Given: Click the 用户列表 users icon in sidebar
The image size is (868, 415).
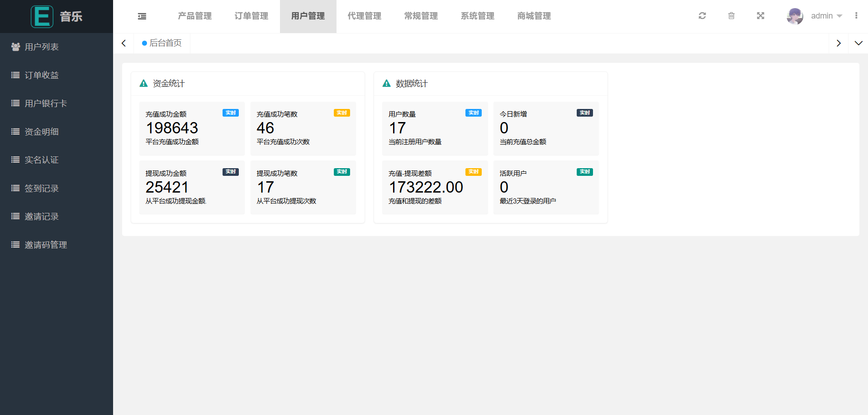Looking at the screenshot, I should coord(15,47).
